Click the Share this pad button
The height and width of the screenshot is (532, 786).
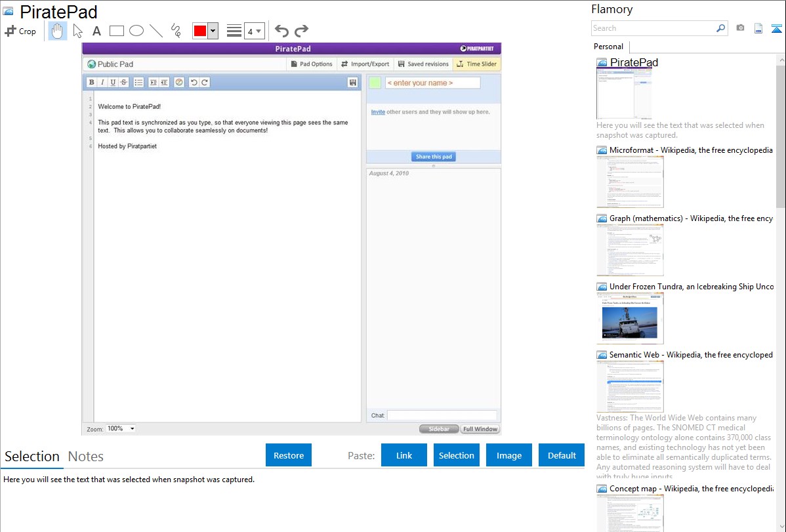pyautogui.click(x=434, y=156)
